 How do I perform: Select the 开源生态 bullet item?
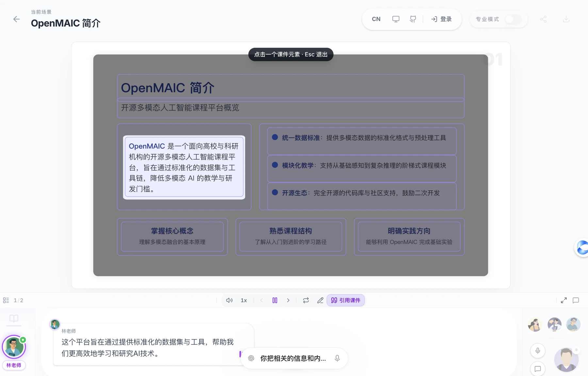tap(362, 196)
